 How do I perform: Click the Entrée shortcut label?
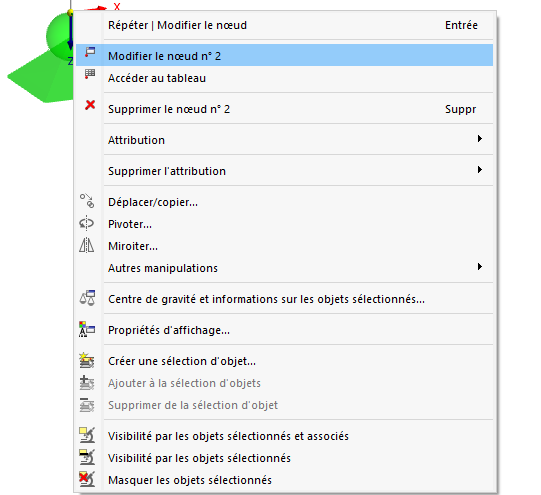pyautogui.click(x=461, y=25)
